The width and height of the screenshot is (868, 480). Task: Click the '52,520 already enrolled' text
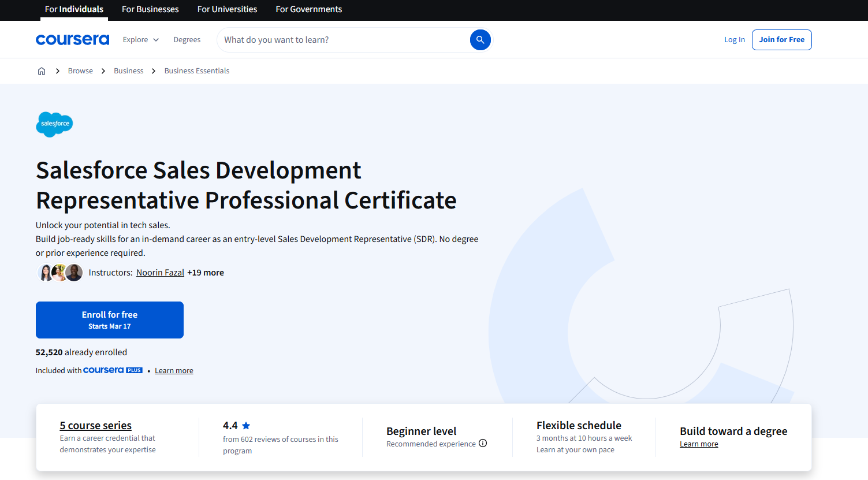point(81,352)
